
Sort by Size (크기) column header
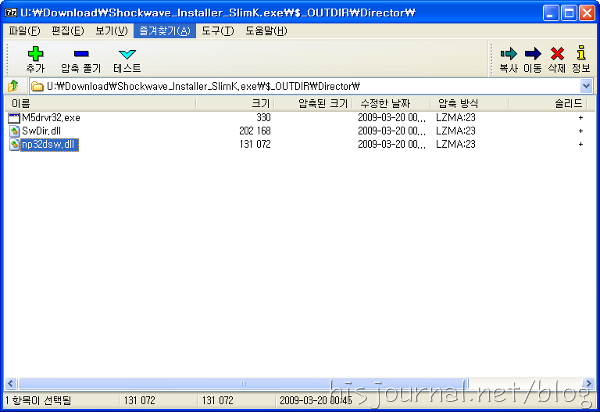235,103
